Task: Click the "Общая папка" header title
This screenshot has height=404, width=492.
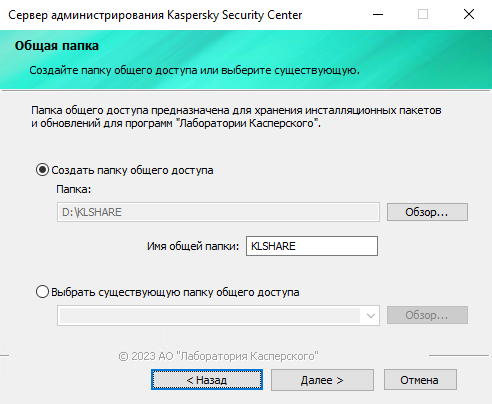Action: click(x=57, y=46)
